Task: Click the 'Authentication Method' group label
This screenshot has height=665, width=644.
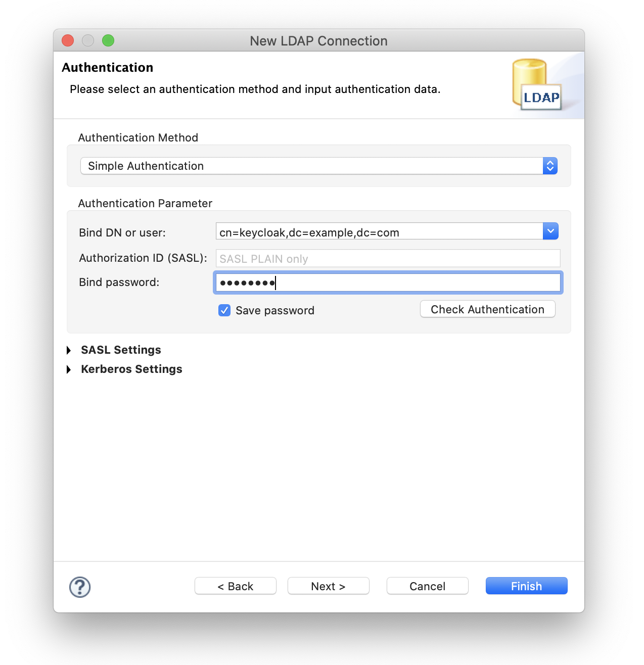Action: point(138,137)
